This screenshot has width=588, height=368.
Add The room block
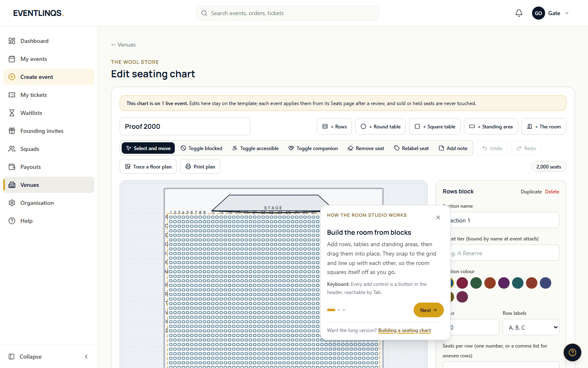pyautogui.click(x=544, y=126)
